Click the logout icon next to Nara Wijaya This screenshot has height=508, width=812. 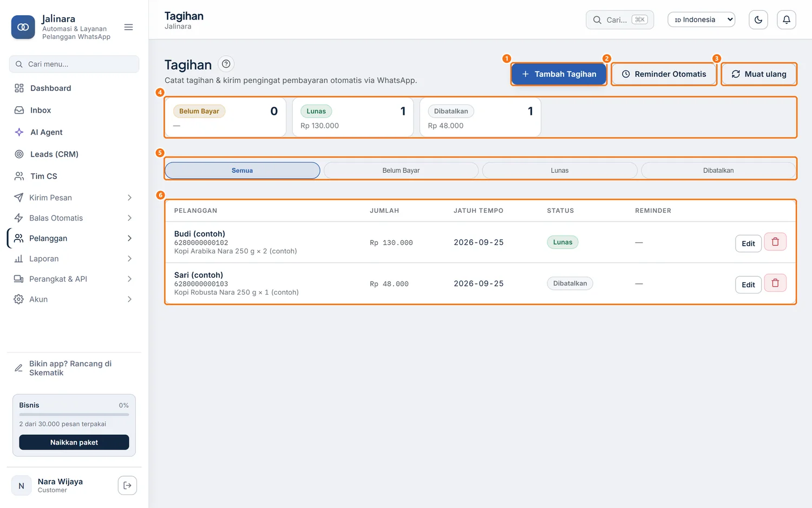pyautogui.click(x=127, y=485)
